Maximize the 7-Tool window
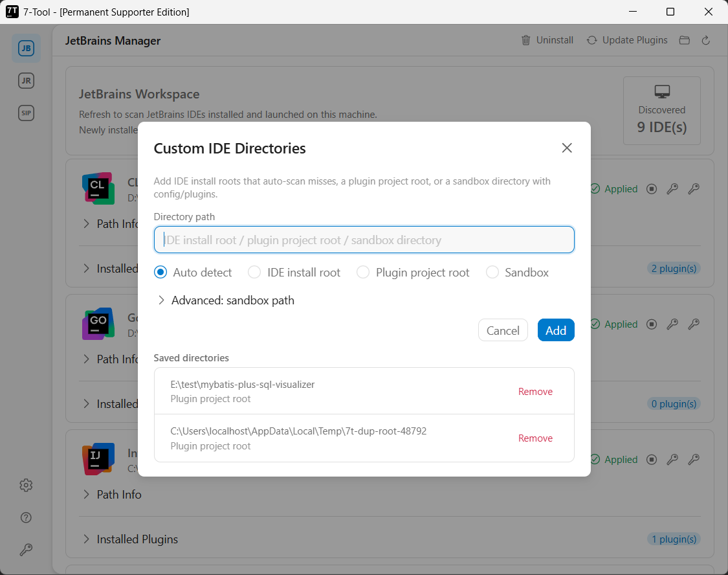The width and height of the screenshot is (728, 575). pyautogui.click(x=670, y=12)
